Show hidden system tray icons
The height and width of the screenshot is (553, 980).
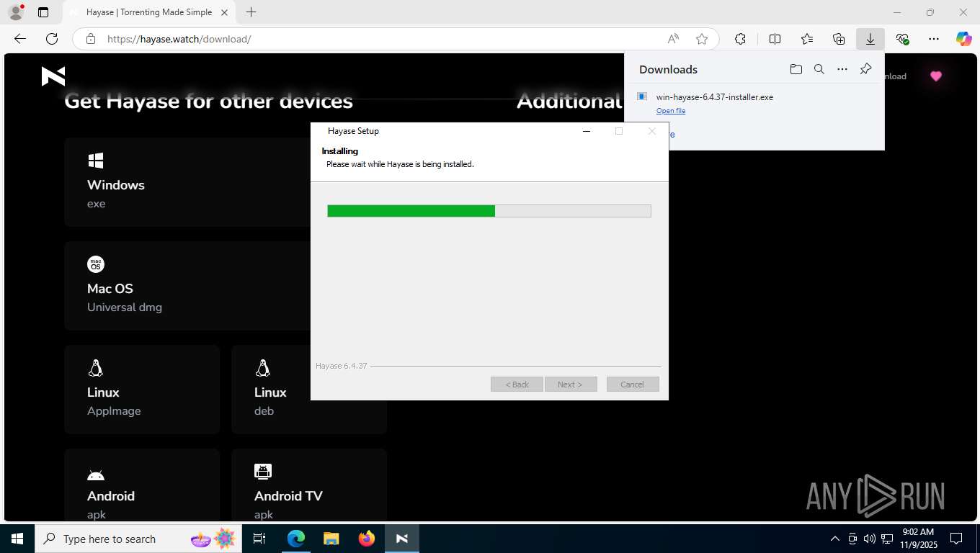[x=835, y=539]
